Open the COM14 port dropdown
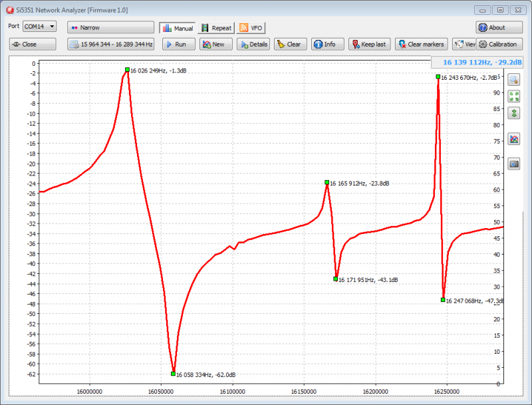Image resolution: width=532 pixels, height=405 pixels. [x=39, y=26]
